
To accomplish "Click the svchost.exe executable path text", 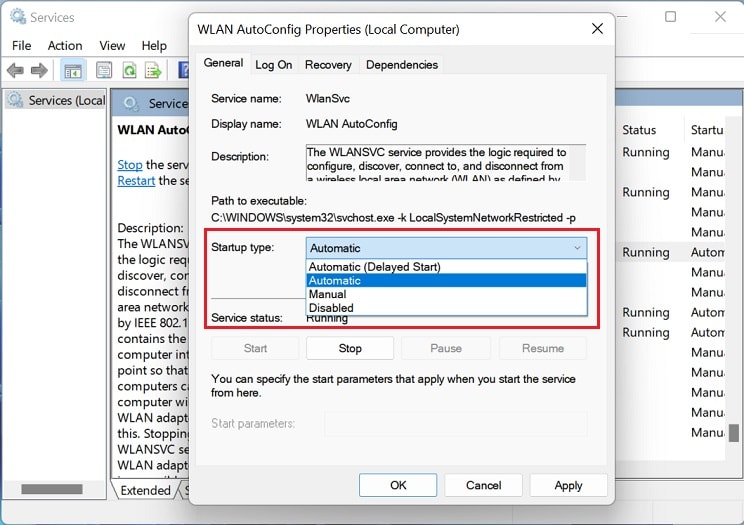I will (x=393, y=218).
